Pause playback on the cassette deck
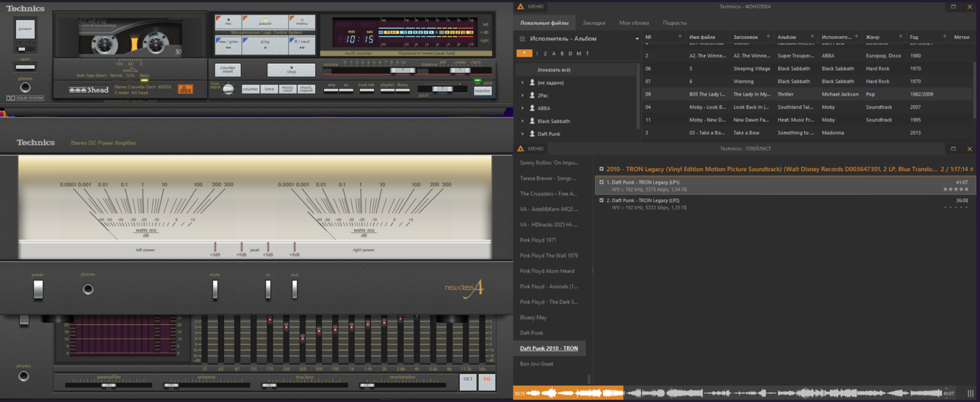 (264, 21)
